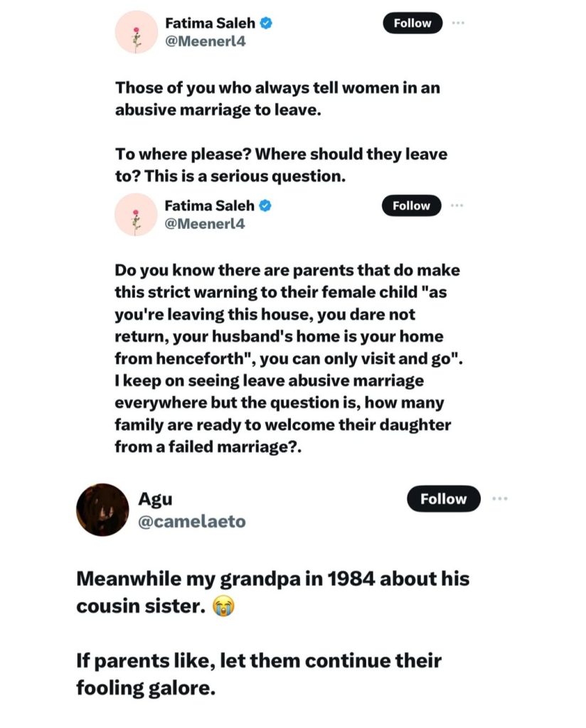Image resolution: width=586 pixels, height=728 pixels.
Task: Open Agu's profile picture
Action: 102,510
